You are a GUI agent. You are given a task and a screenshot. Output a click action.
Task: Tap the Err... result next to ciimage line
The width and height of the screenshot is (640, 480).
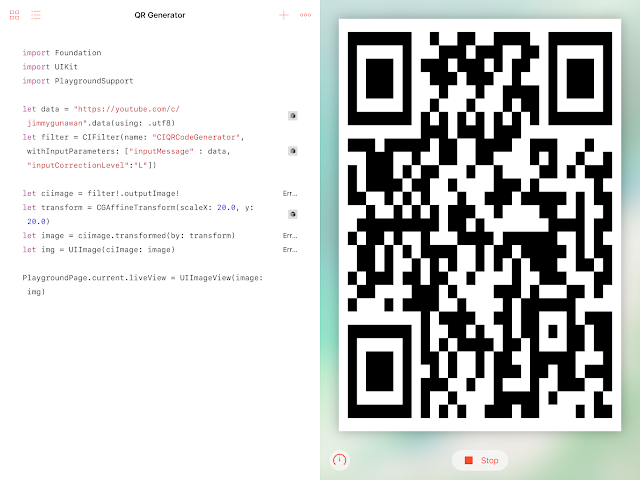click(x=290, y=193)
